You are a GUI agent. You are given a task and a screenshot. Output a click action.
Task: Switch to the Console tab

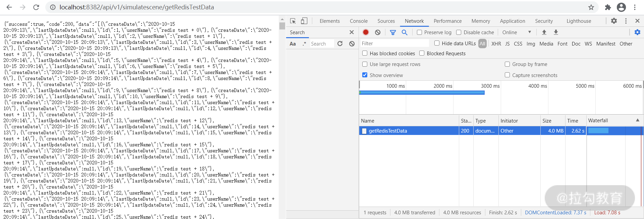pyautogui.click(x=359, y=21)
